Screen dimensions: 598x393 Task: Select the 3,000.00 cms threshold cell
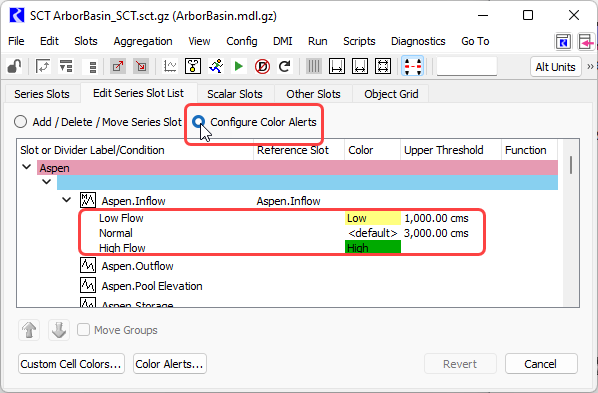click(x=436, y=233)
